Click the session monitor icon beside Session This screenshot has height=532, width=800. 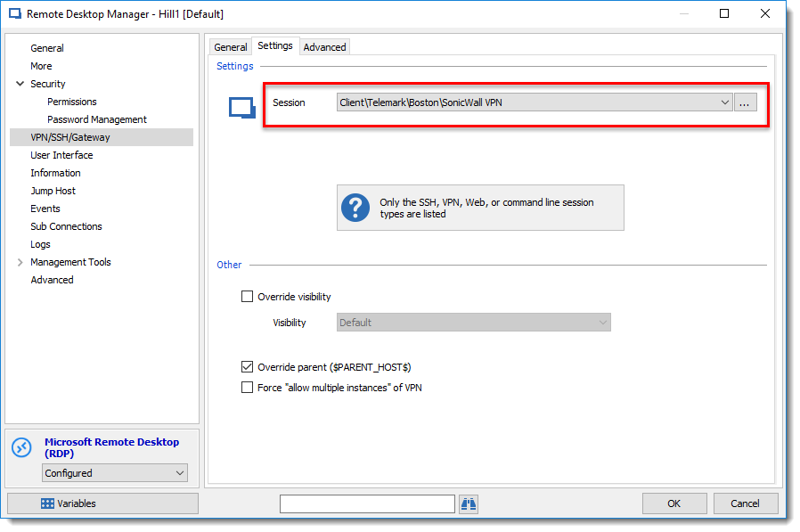241,108
